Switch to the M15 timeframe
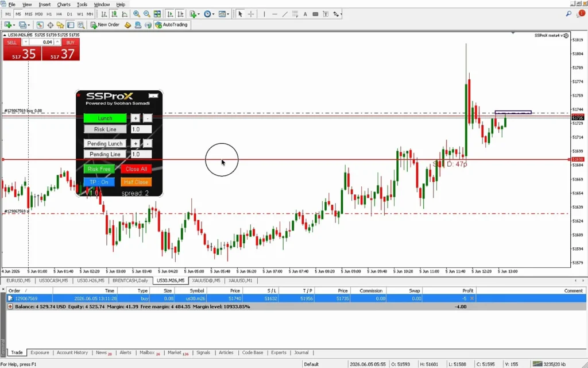This screenshot has width=588, height=368. [29, 14]
